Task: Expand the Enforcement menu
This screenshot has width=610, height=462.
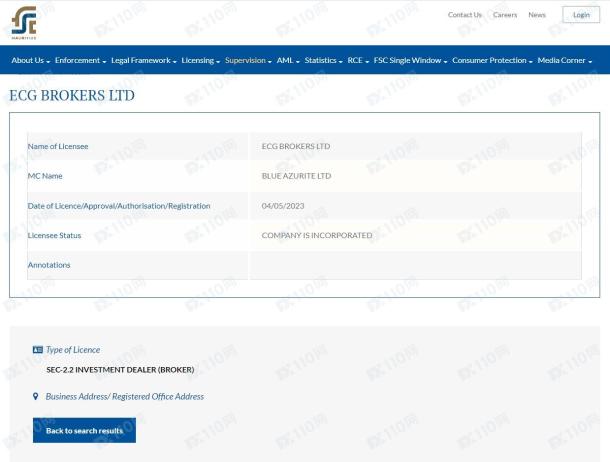Action: (81, 60)
